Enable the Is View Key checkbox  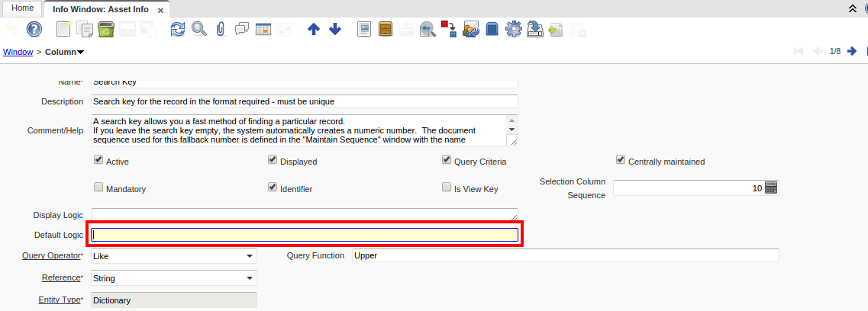coord(446,188)
